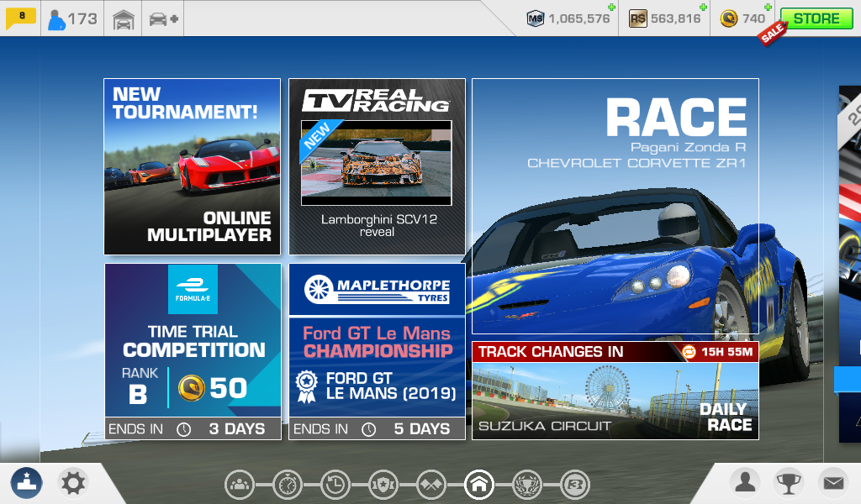
Task: Add more gold coins
Action: tap(768, 7)
